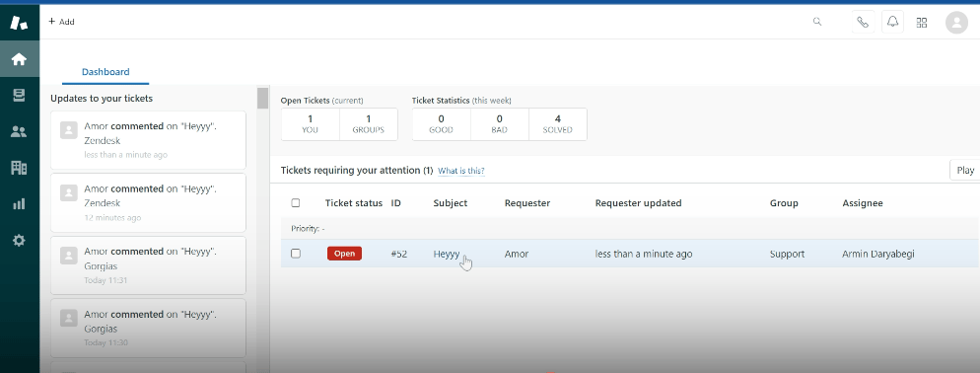Click the 'Priority: -' group row
The height and width of the screenshot is (373, 980).
630,228
